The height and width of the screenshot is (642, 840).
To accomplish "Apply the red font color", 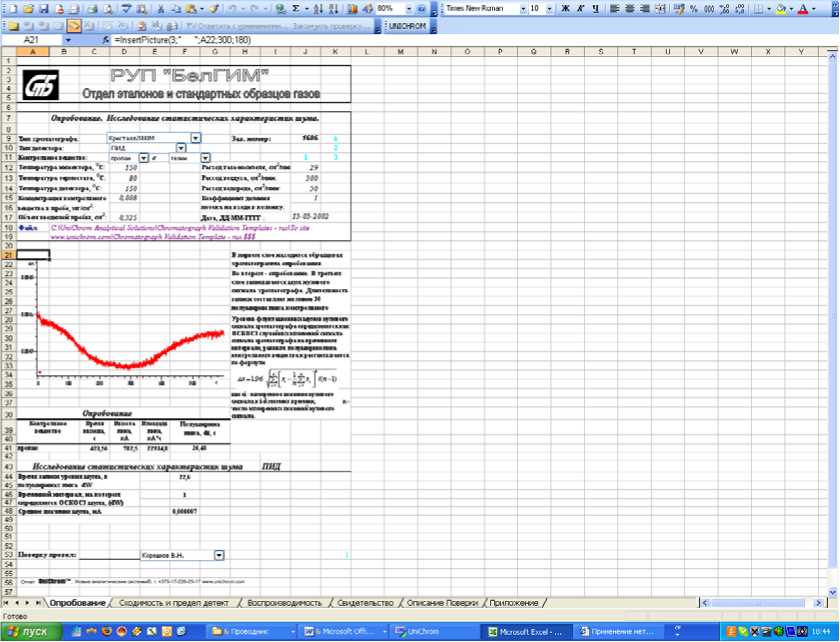I will pos(803,9).
